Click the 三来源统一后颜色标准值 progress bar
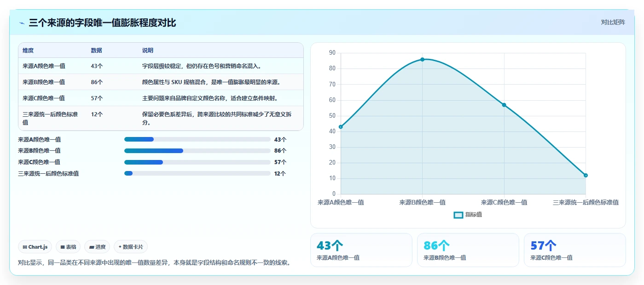Screen dimensions: 644x285 click(197, 173)
